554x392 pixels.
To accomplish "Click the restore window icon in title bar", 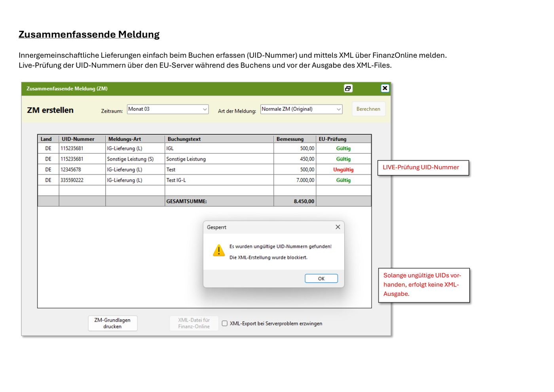I will point(348,88).
